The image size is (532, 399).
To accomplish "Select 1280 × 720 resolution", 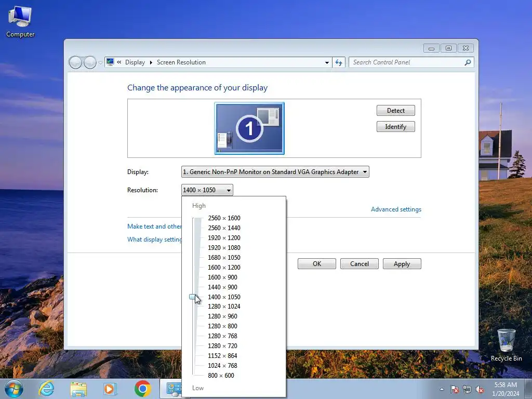I will pyautogui.click(x=222, y=345).
